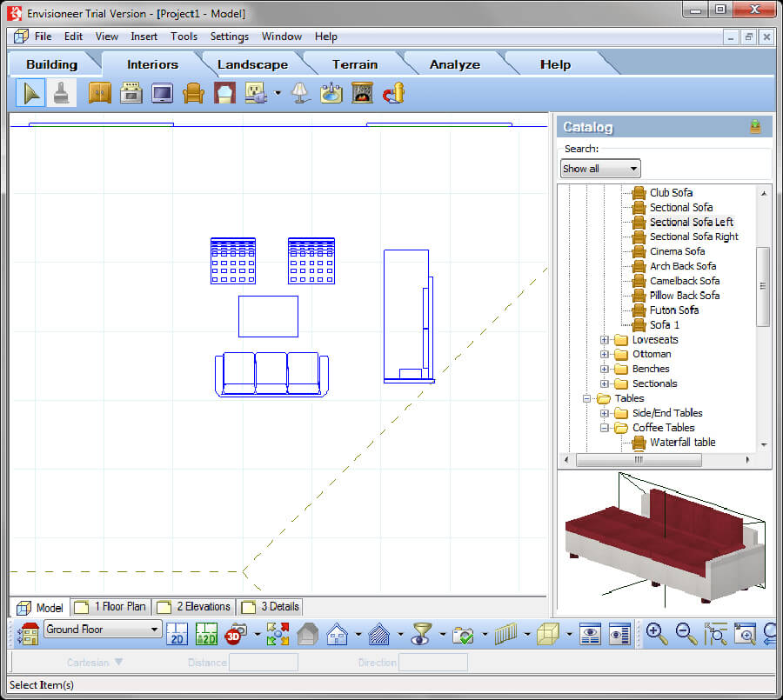Click the wireframe cube icon

[548, 634]
